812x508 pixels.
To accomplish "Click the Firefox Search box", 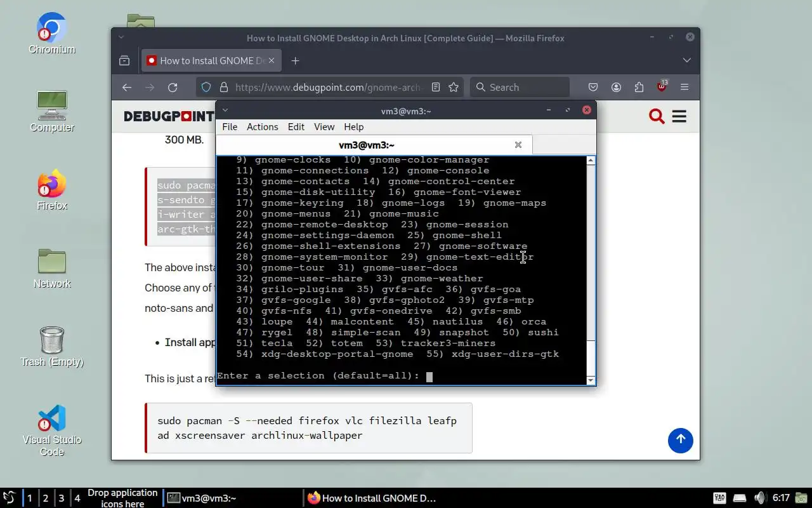I will [x=520, y=88].
